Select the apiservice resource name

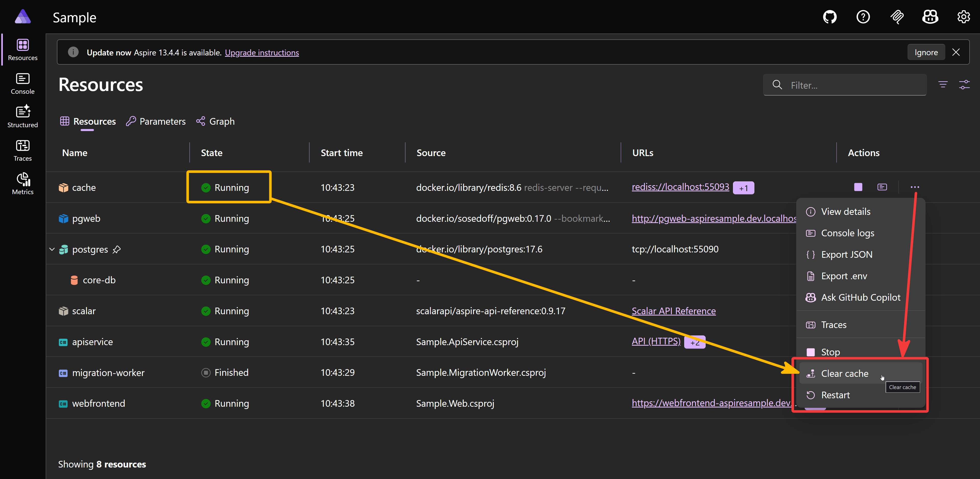point(92,342)
